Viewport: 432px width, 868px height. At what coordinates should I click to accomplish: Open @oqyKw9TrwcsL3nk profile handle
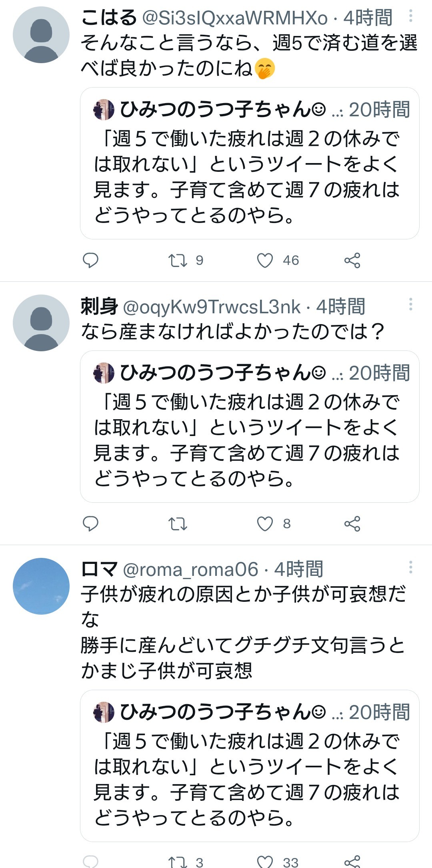pyautogui.click(x=212, y=307)
